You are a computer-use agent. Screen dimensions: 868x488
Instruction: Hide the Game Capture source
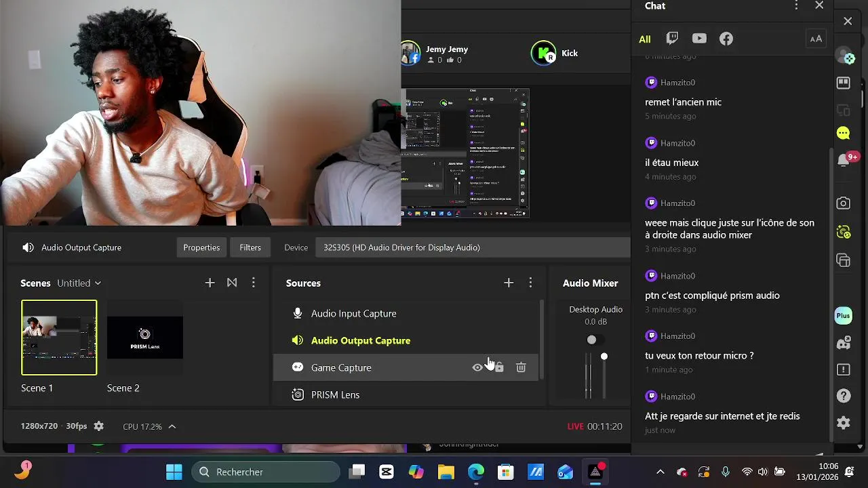tap(477, 367)
